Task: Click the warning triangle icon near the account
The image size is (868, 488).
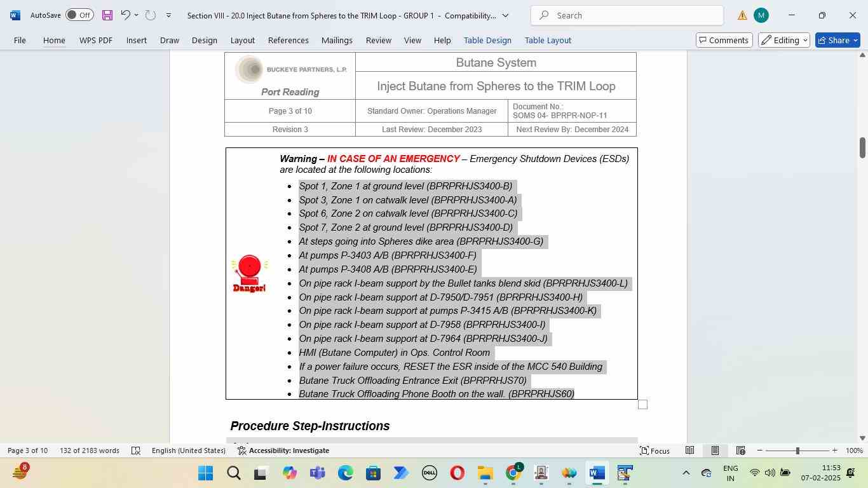Action: point(742,15)
